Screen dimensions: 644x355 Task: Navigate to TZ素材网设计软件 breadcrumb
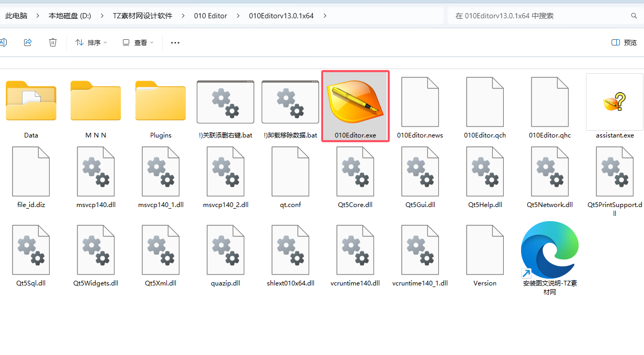(x=142, y=16)
